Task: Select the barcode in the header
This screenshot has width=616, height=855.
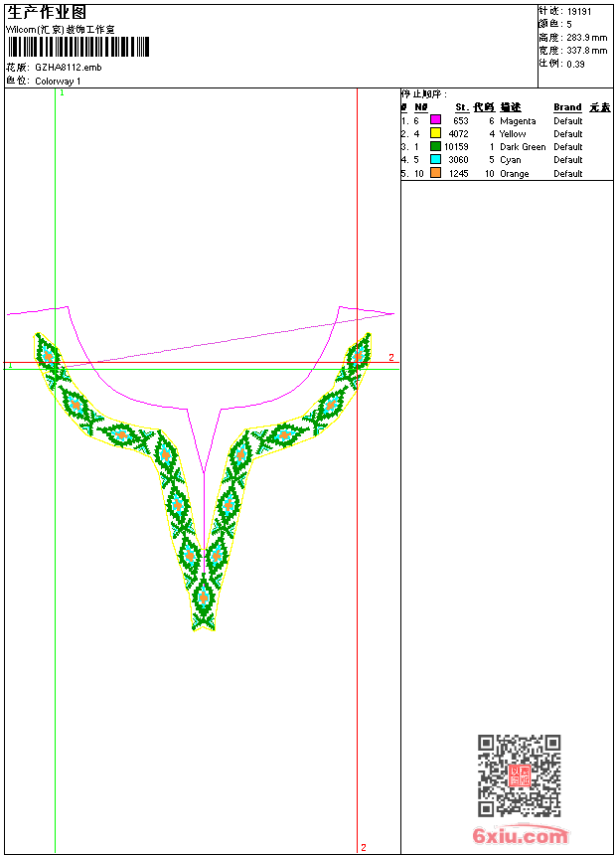Action: click(77, 47)
